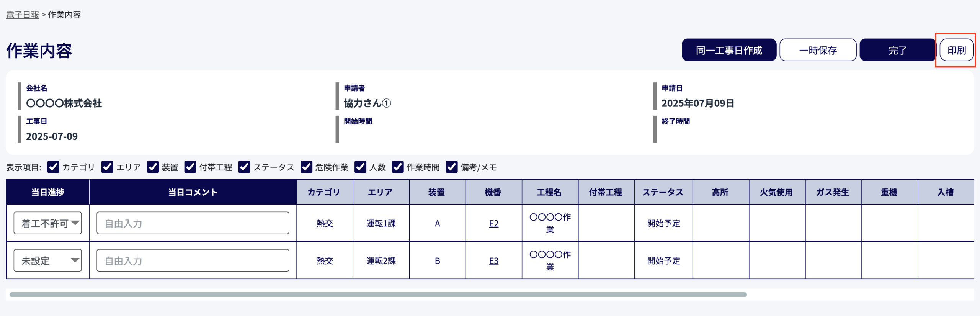Click the 印刷 print button
This screenshot has height=316, width=980.
coord(956,50)
